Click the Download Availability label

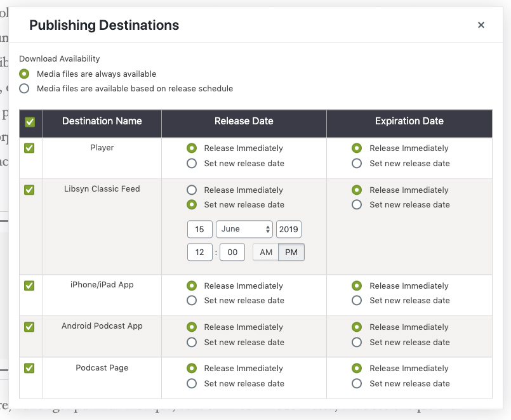(x=59, y=58)
